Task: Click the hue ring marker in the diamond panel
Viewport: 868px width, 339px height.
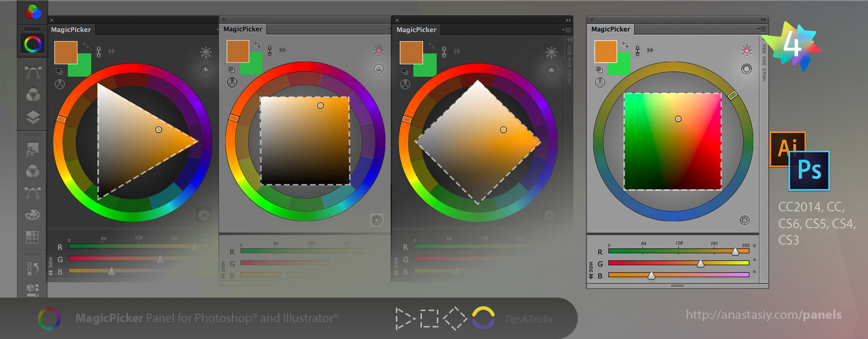Action: 407,119
